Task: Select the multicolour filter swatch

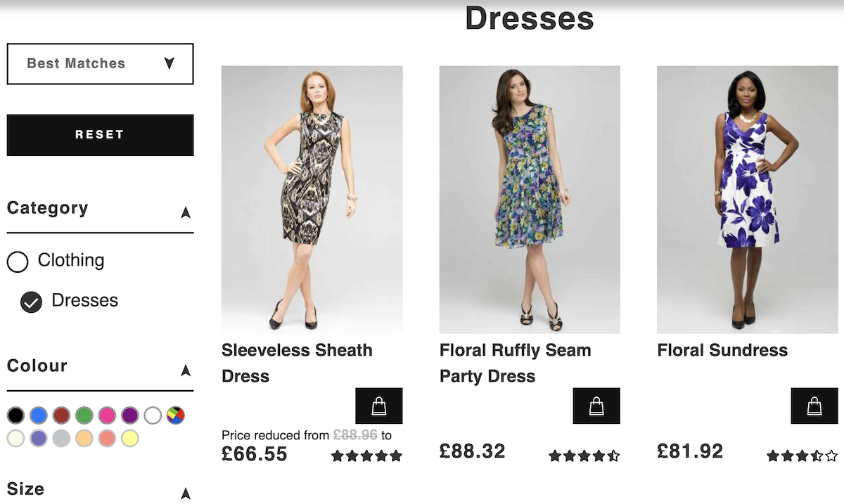Action: (x=175, y=415)
